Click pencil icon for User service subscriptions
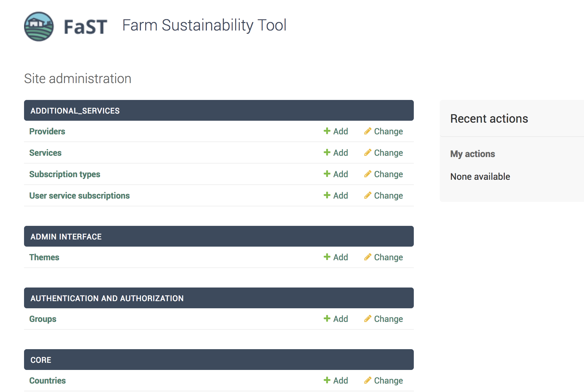This screenshot has height=392, width=584. 368,195
